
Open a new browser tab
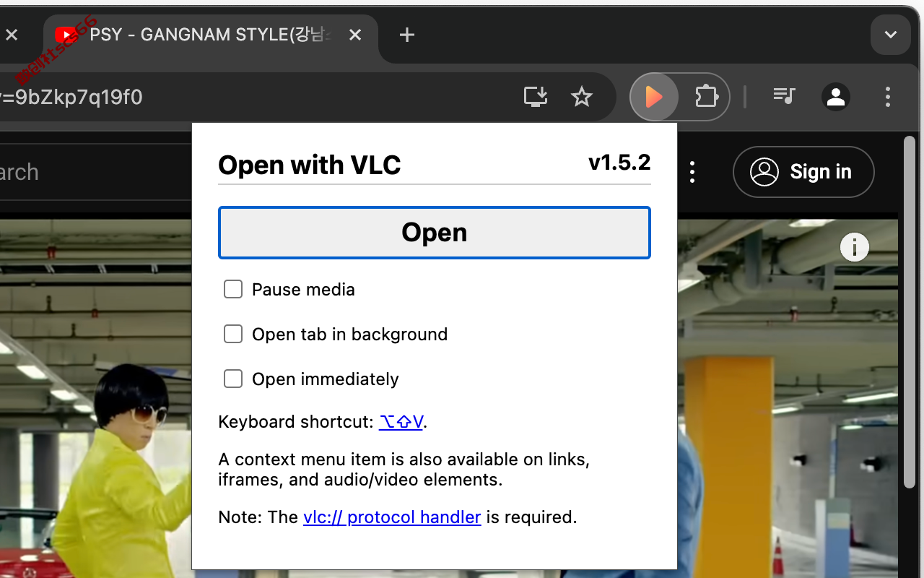[407, 35]
